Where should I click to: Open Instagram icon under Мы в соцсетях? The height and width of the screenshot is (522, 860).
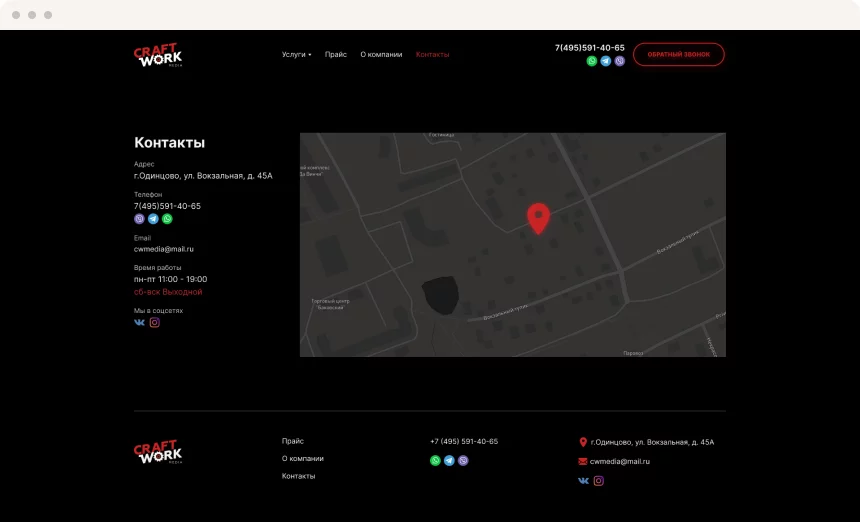click(x=155, y=322)
